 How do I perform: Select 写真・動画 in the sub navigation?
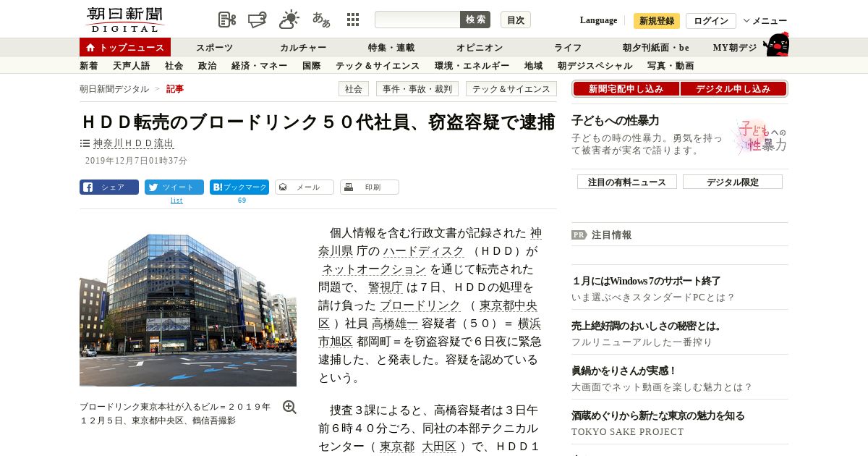pos(671,66)
